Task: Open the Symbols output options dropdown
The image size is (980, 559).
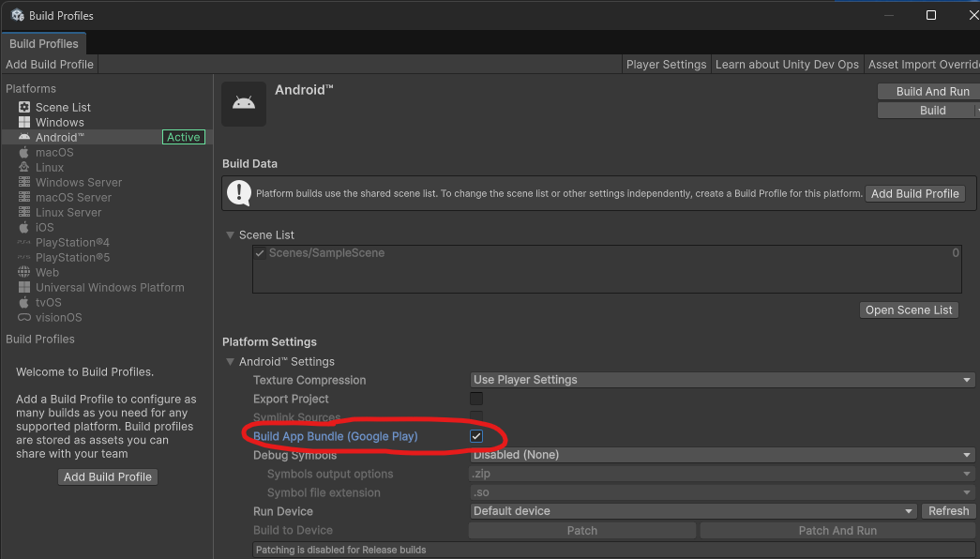Action: pyautogui.click(x=722, y=474)
